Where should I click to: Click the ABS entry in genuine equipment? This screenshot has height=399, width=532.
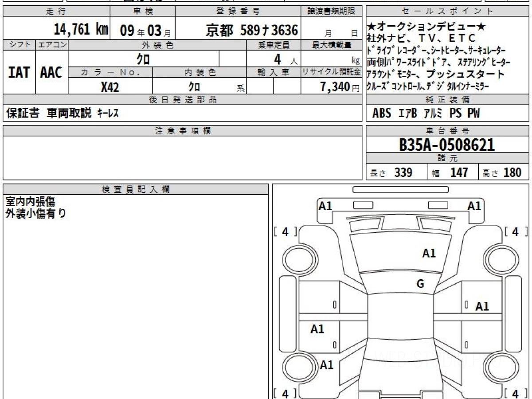pos(381,113)
